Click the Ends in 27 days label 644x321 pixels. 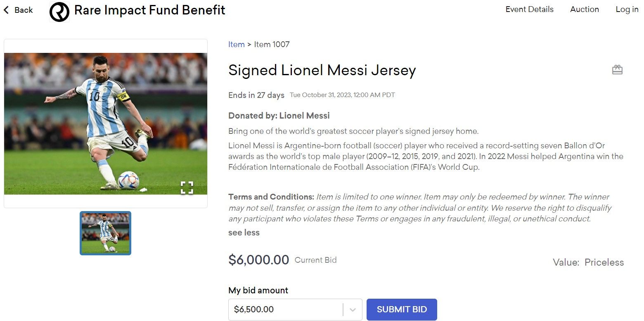click(x=256, y=95)
